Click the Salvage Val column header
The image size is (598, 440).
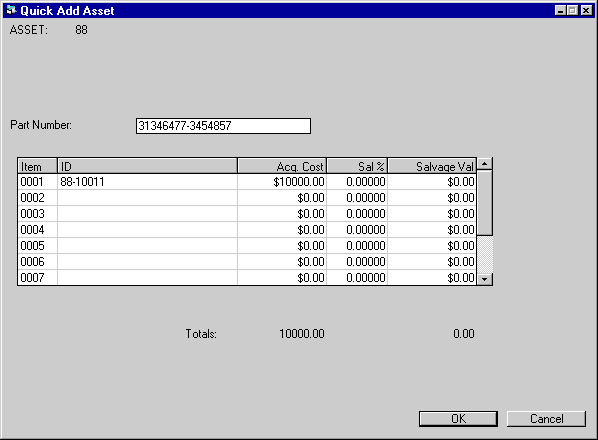432,166
